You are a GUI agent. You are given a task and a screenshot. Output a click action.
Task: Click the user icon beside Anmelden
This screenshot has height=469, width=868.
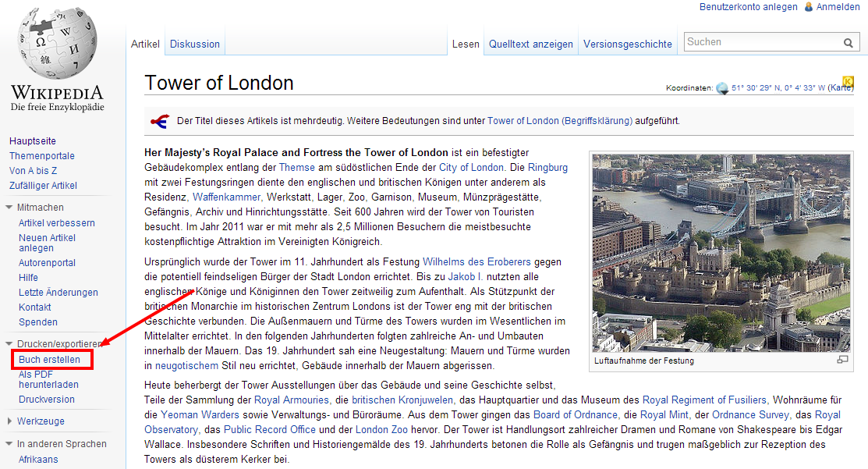[x=809, y=7]
